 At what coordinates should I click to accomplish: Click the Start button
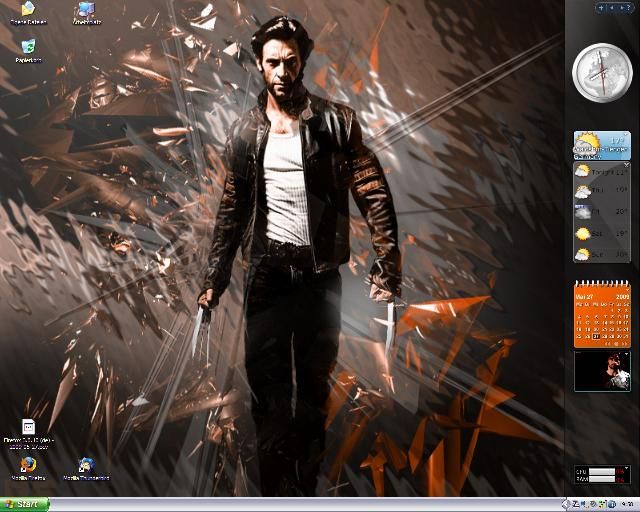click(24, 504)
